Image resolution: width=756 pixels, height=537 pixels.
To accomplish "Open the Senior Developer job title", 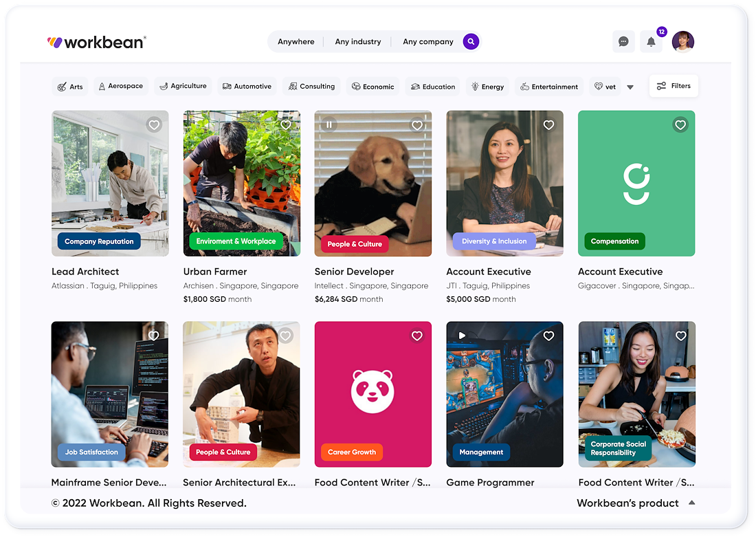I will point(355,272).
